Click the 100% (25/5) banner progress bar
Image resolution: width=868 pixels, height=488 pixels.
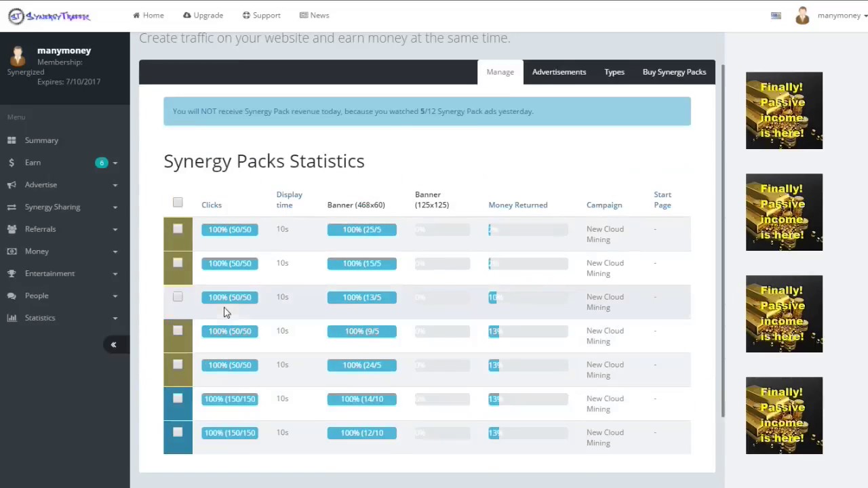coord(362,230)
